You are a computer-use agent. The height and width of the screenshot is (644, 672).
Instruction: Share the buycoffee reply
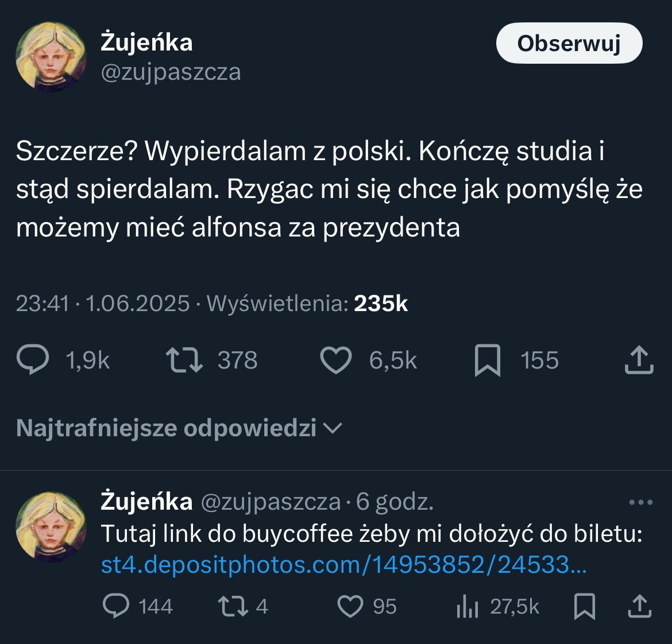[639, 606]
